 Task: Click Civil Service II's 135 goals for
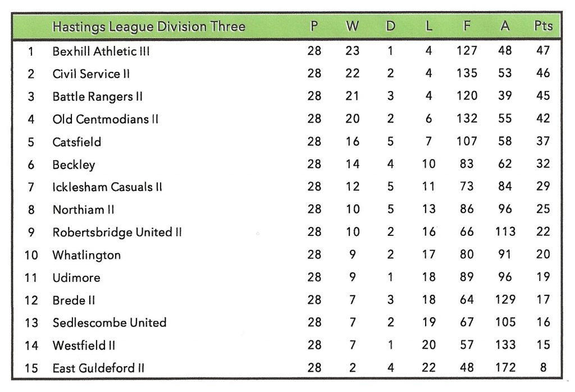(467, 74)
